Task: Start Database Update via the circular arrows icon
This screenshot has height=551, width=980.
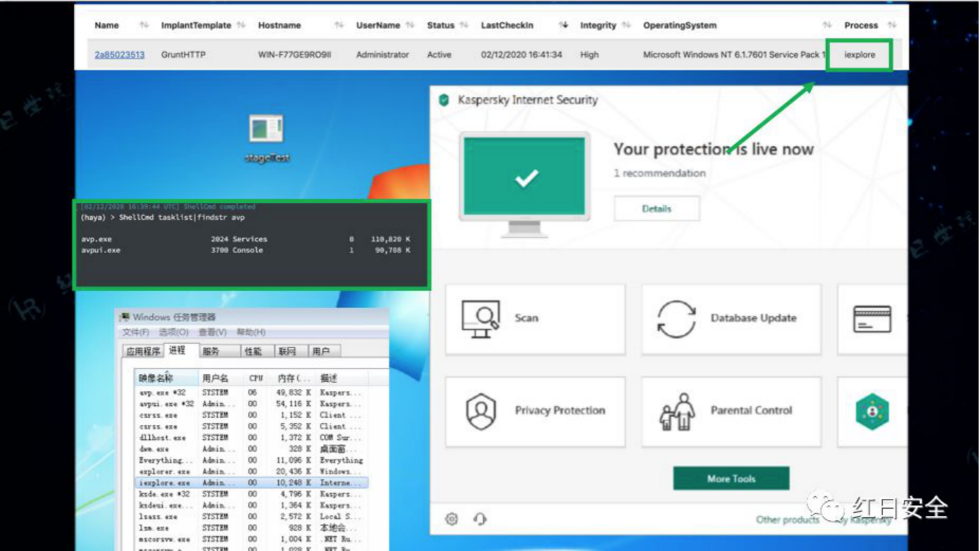Action: 676,319
